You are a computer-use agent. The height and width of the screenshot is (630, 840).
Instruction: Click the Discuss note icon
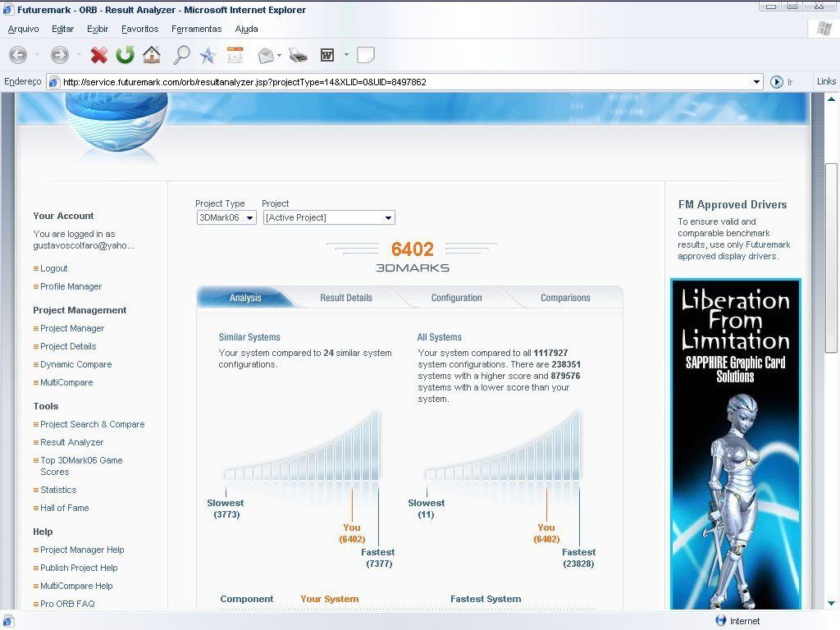tap(365, 55)
